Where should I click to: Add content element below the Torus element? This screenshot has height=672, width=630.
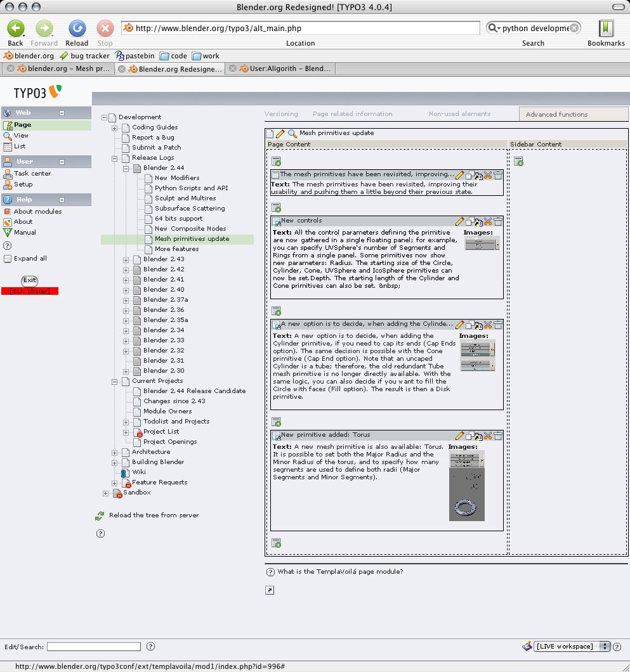(276, 543)
